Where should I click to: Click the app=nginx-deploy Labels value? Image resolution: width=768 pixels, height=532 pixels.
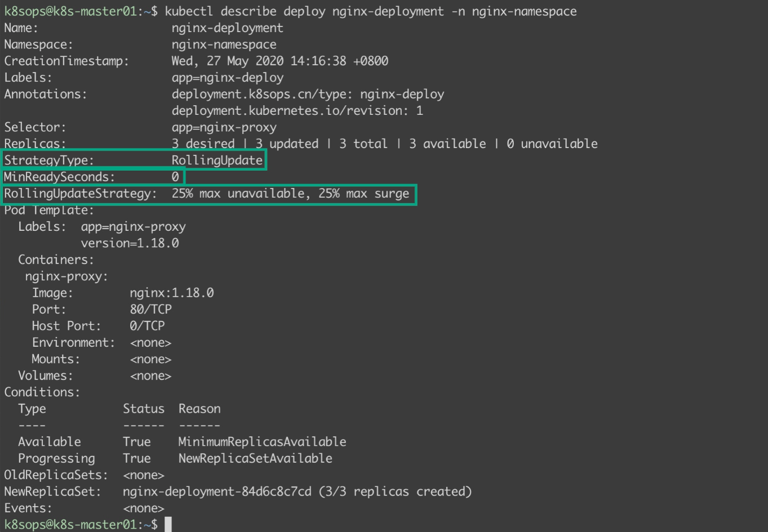coord(227,78)
